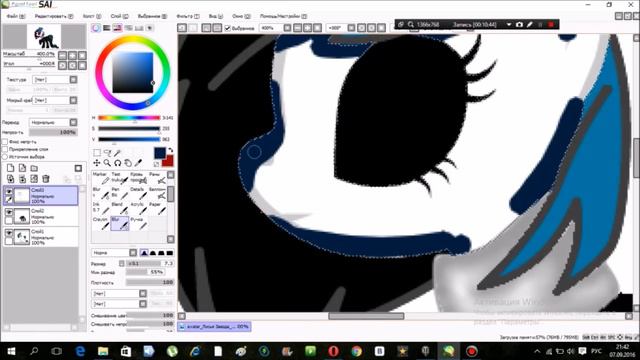Choose the Details brush
The width and height of the screenshot is (640, 360).
coord(139,193)
